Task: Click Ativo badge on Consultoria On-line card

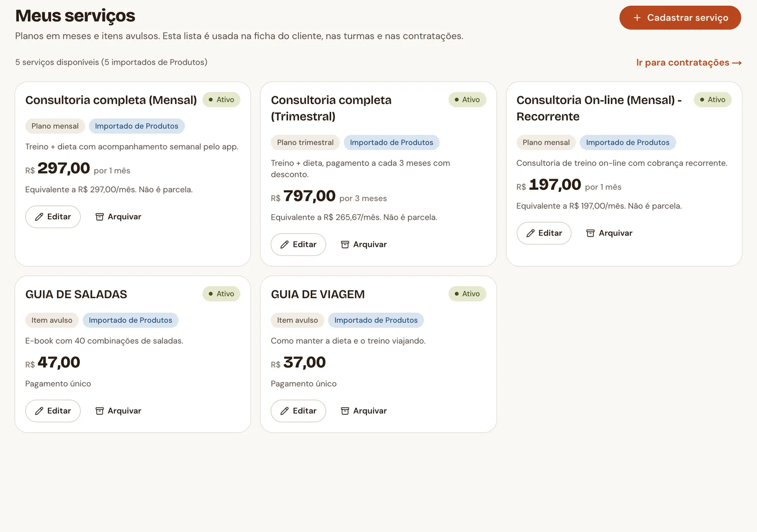Action: 713,100
